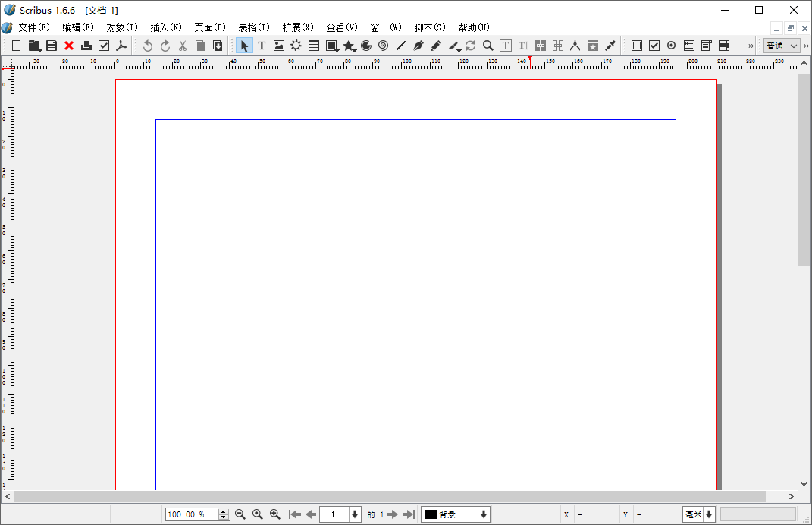Viewport: 812px width, 525px height.
Task: Use the Eye Dropper tool
Action: (x=610, y=45)
